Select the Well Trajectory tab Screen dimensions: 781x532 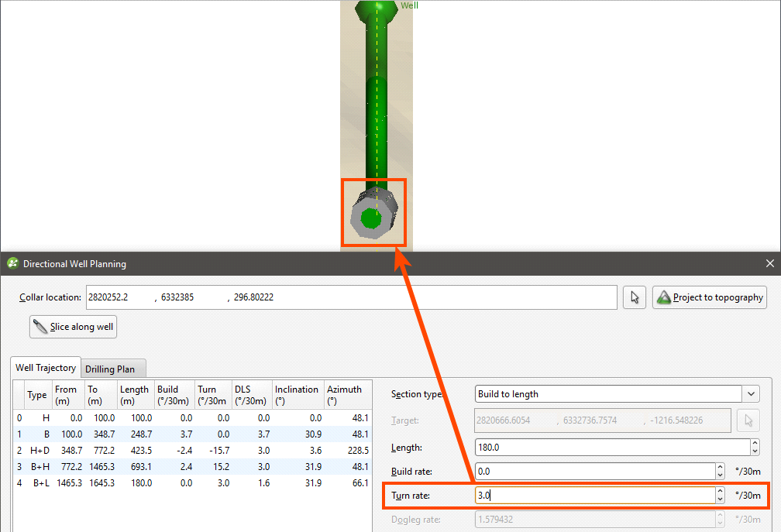click(x=46, y=368)
